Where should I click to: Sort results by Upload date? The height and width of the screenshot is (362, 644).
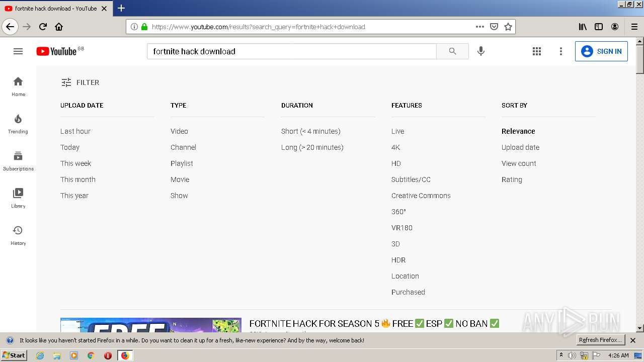click(520, 147)
